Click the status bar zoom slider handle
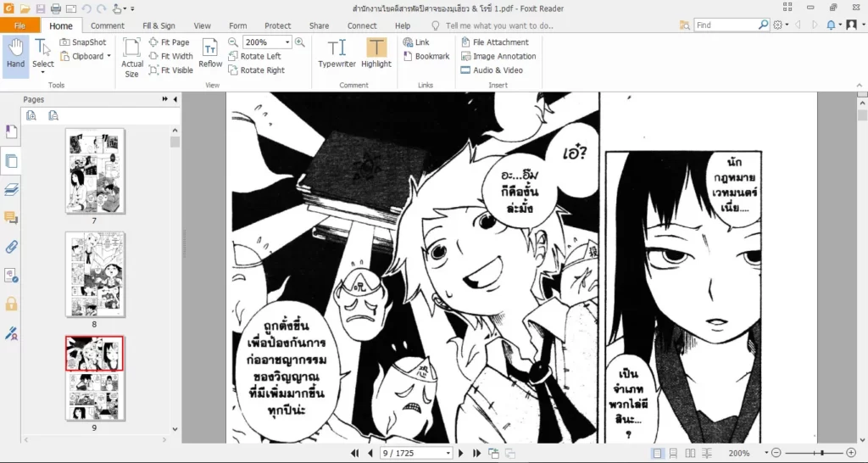Viewport: 868px width, 463px height. [x=822, y=453]
